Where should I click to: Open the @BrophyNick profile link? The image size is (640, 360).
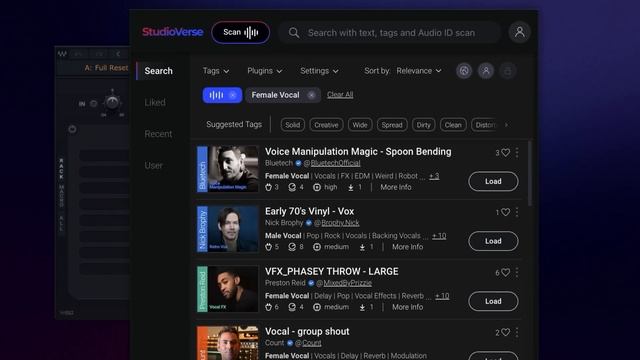click(340, 223)
